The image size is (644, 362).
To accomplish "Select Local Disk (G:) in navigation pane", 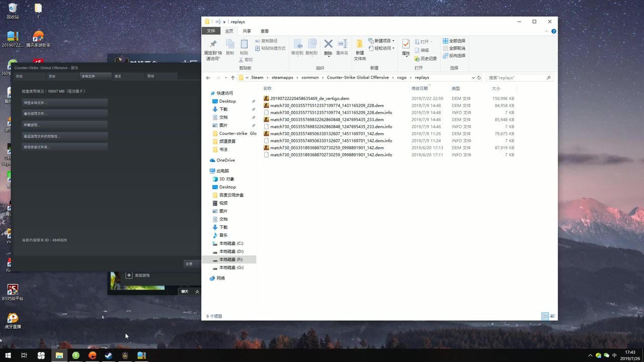I will click(x=231, y=267).
